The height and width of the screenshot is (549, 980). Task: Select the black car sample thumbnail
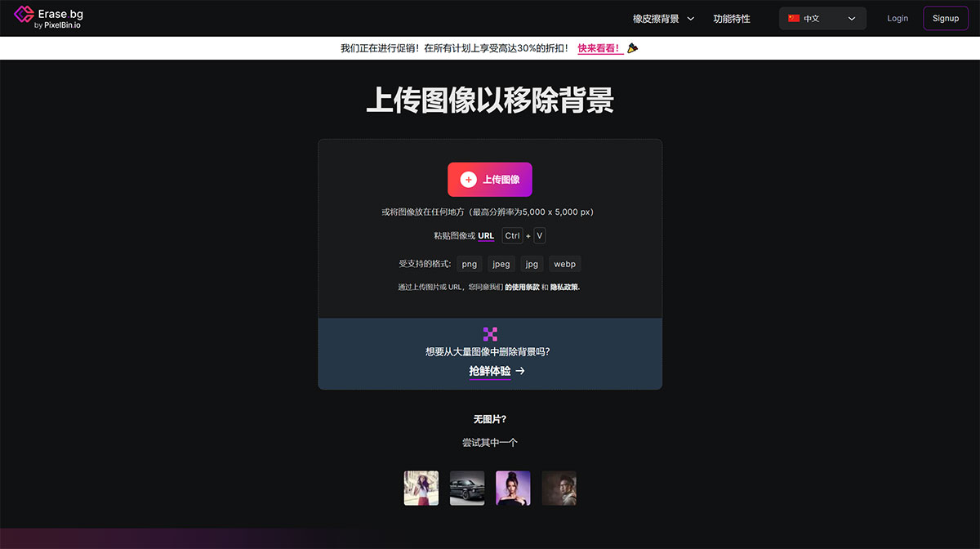click(x=467, y=488)
